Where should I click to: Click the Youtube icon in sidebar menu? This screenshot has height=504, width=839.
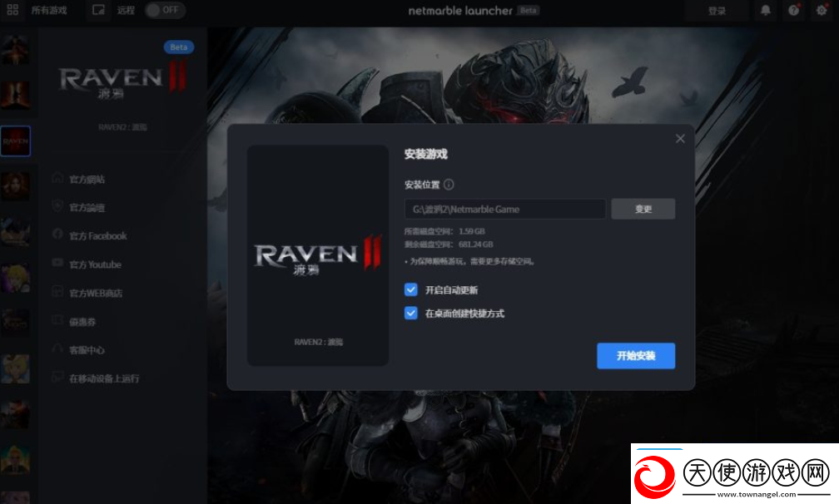point(57,263)
